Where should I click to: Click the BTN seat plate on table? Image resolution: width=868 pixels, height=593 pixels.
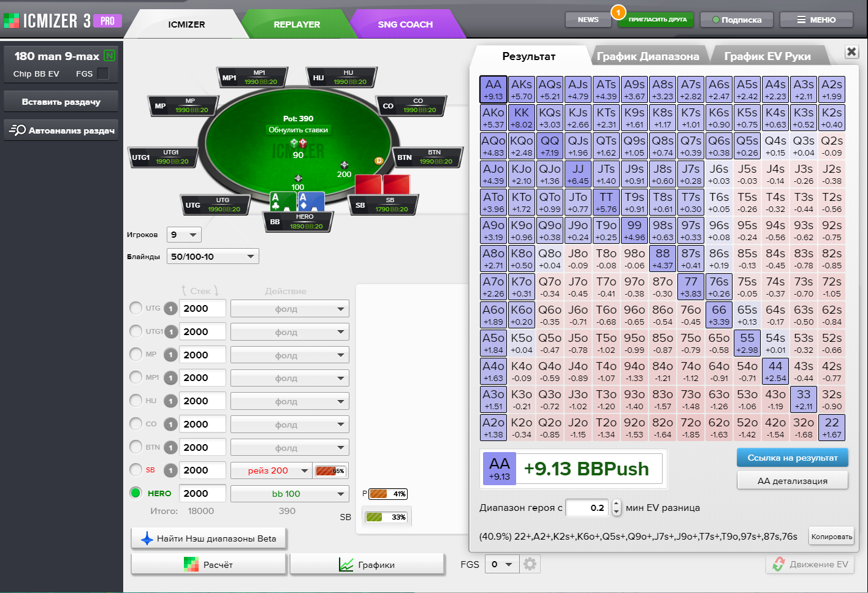[427, 157]
